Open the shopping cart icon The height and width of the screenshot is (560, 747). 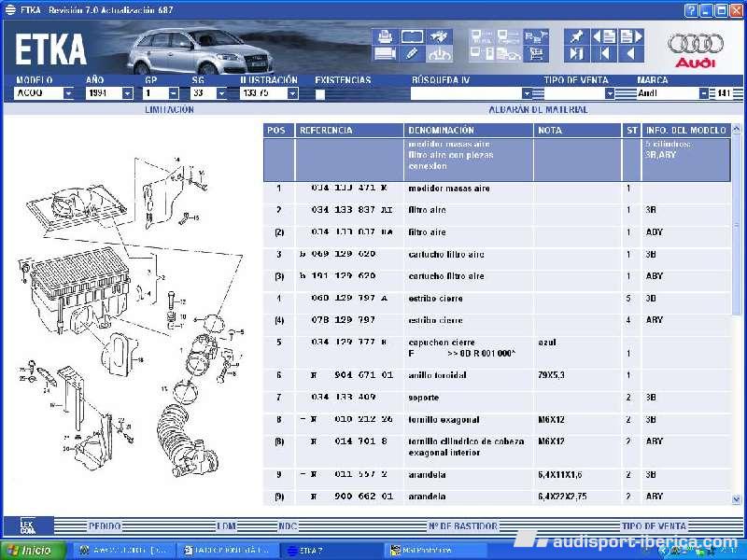(x=536, y=54)
